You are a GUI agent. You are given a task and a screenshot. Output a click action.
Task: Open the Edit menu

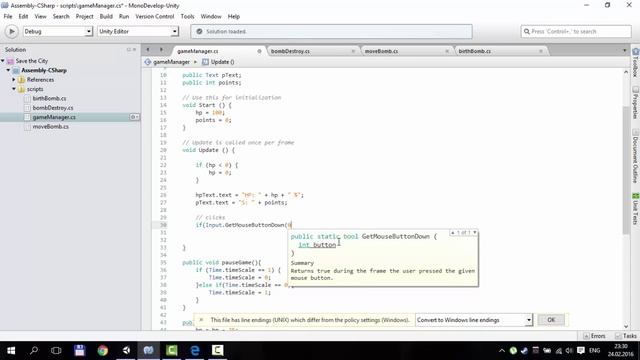click(23, 16)
